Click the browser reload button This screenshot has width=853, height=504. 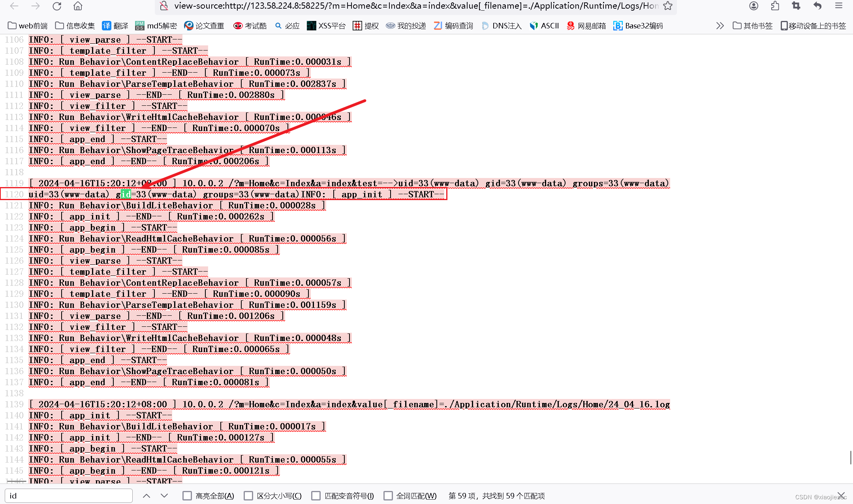tap(57, 6)
